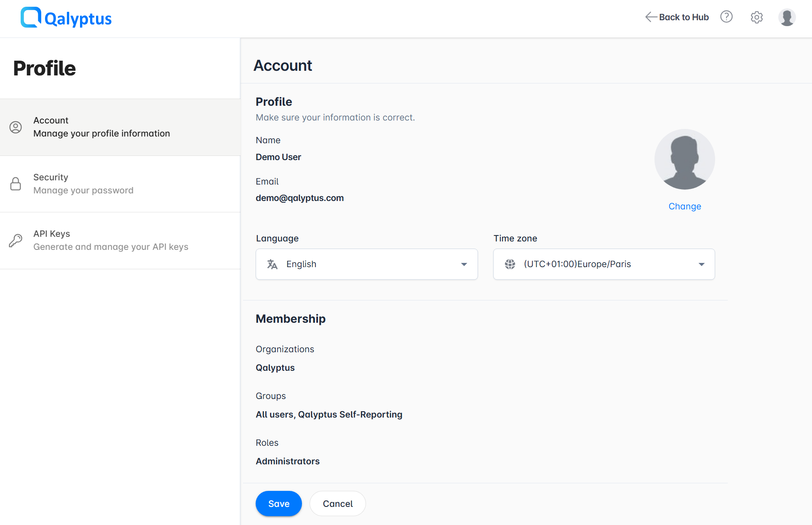Open the Time zone dropdown

coord(604,264)
